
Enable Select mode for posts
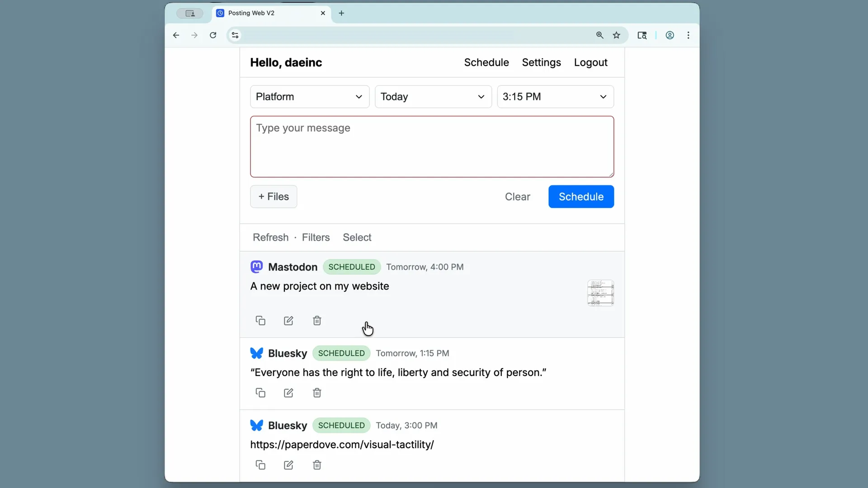(357, 237)
